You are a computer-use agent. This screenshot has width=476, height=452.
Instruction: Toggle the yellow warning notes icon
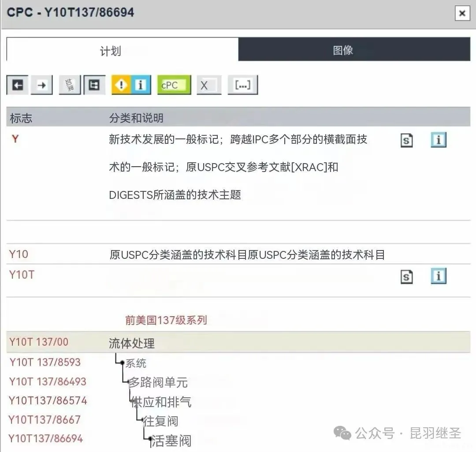click(x=121, y=85)
